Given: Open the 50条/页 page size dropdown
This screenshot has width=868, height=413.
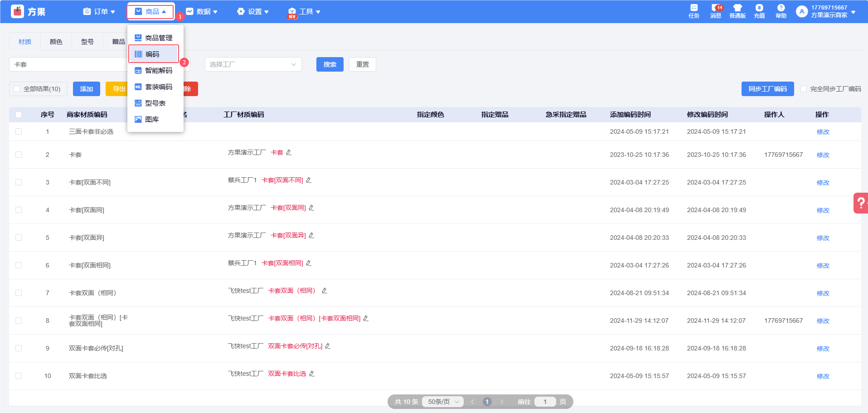Looking at the screenshot, I should (443, 402).
